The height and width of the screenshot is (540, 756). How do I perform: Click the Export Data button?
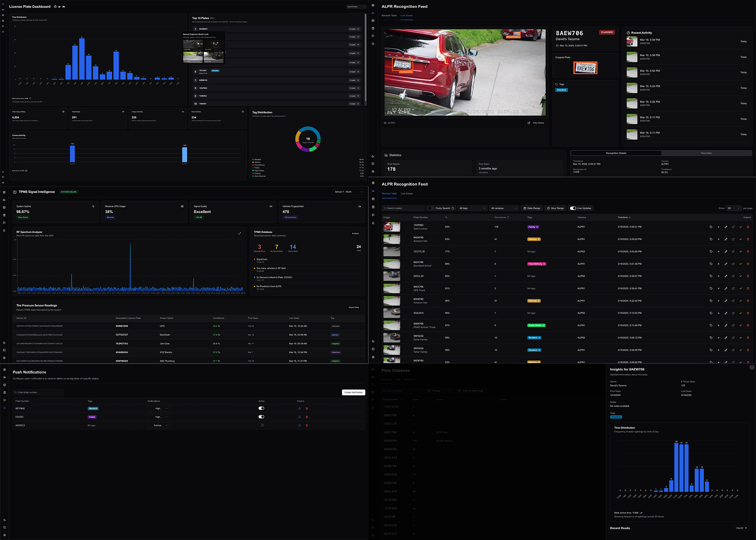(x=354, y=307)
